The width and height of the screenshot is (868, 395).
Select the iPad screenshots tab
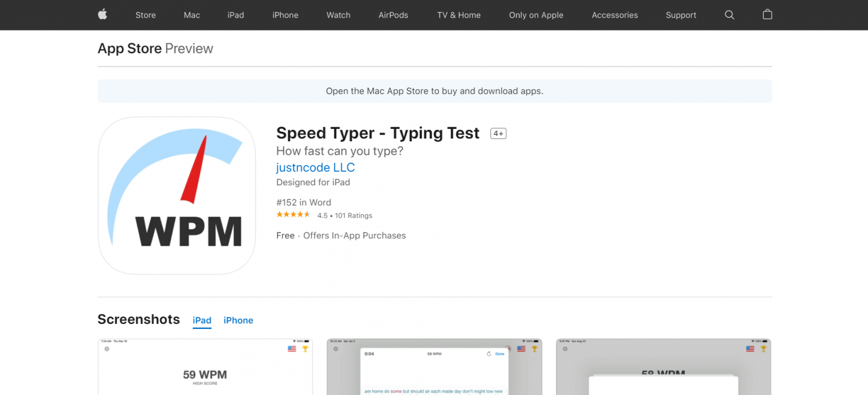coord(202,320)
